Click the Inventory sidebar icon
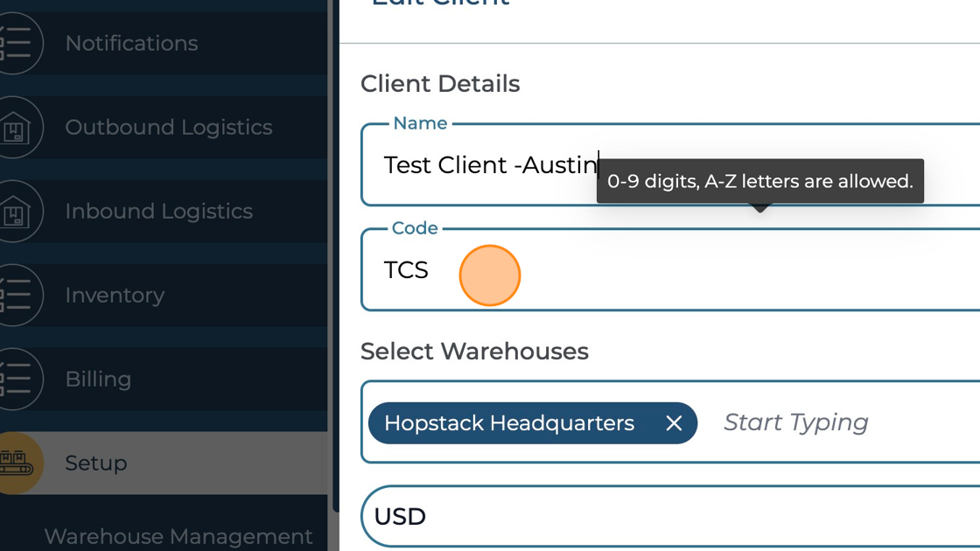This screenshot has width=980, height=551. point(16,296)
